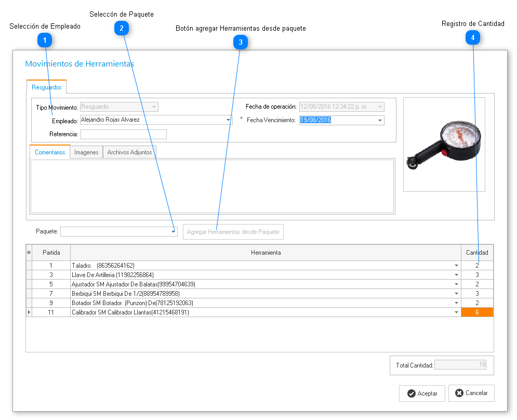Select the row marker for Calibrador row
Screen dimensions: 517x420
click(x=29, y=312)
